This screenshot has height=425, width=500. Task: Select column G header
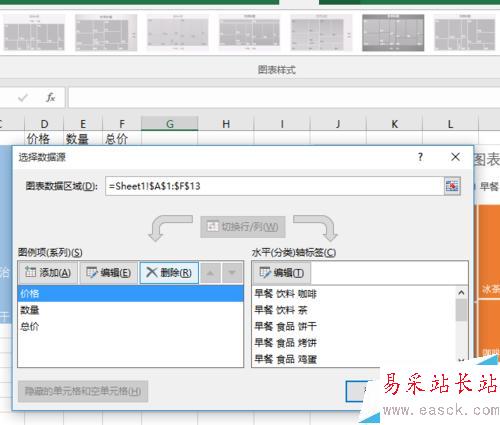170,124
